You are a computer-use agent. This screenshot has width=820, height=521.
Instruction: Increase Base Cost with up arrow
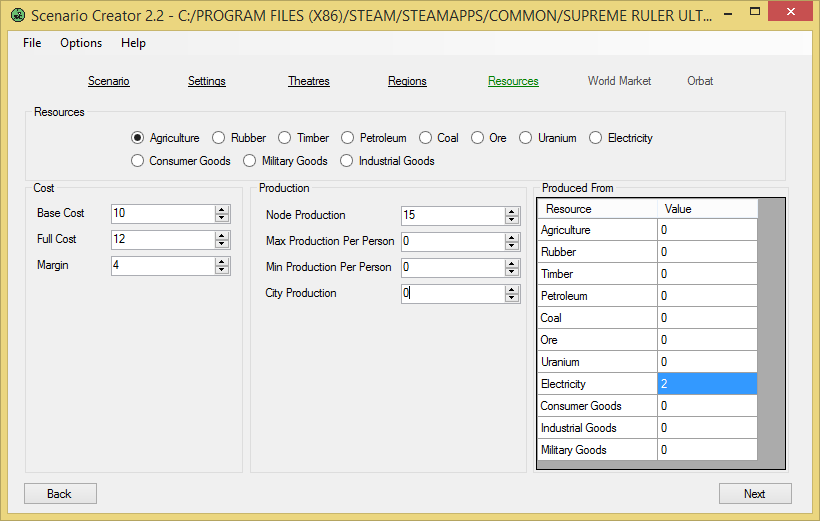pos(222,210)
